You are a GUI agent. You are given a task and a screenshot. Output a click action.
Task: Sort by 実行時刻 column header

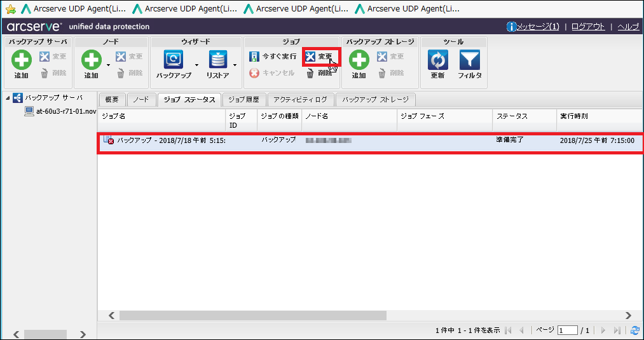coord(600,120)
